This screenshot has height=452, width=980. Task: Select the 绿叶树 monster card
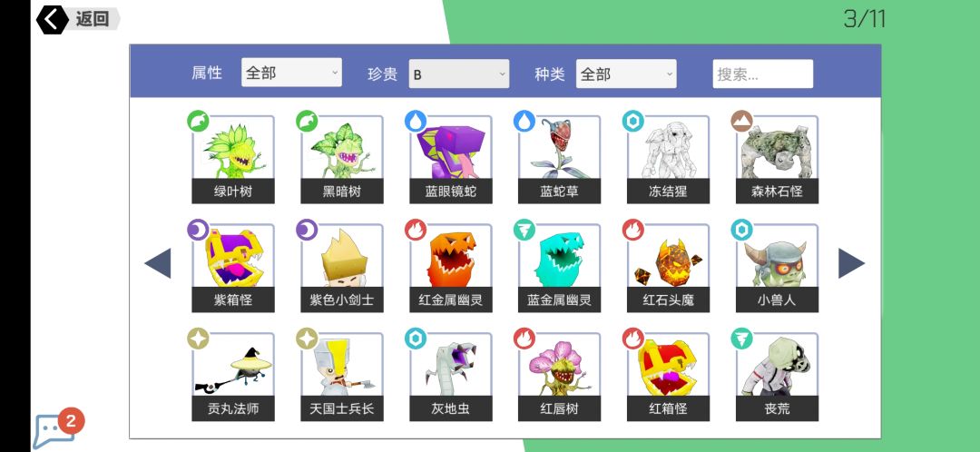[232, 159]
